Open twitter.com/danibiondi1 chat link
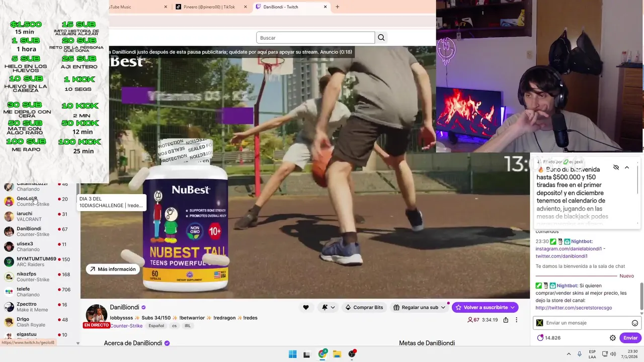Viewport: 644px width, 362px height. [x=561, y=256]
